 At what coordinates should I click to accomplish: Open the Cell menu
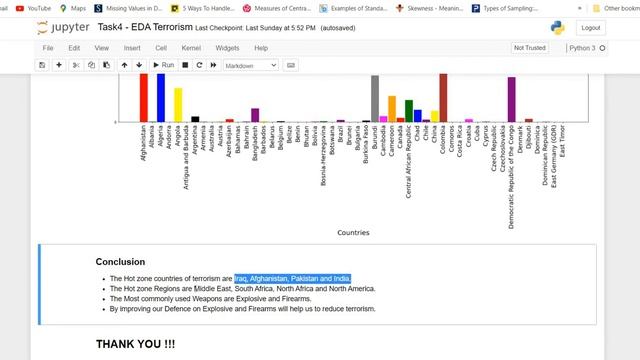point(161,48)
